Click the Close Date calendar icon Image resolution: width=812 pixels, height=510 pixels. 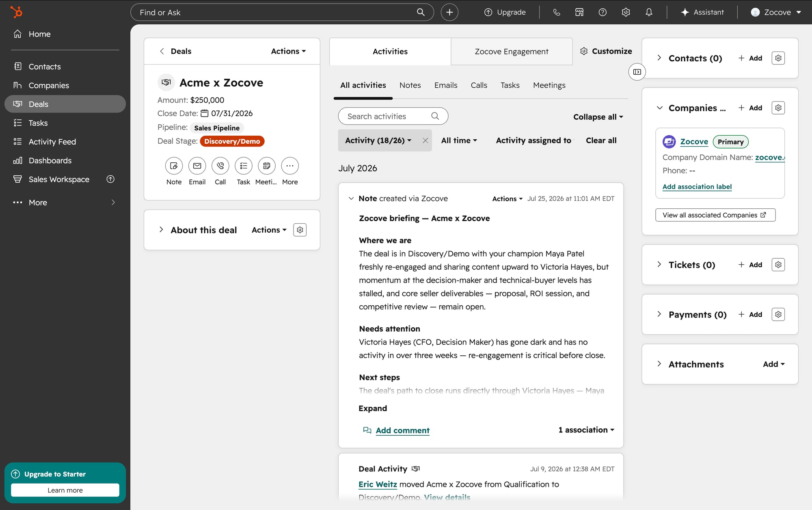(205, 113)
